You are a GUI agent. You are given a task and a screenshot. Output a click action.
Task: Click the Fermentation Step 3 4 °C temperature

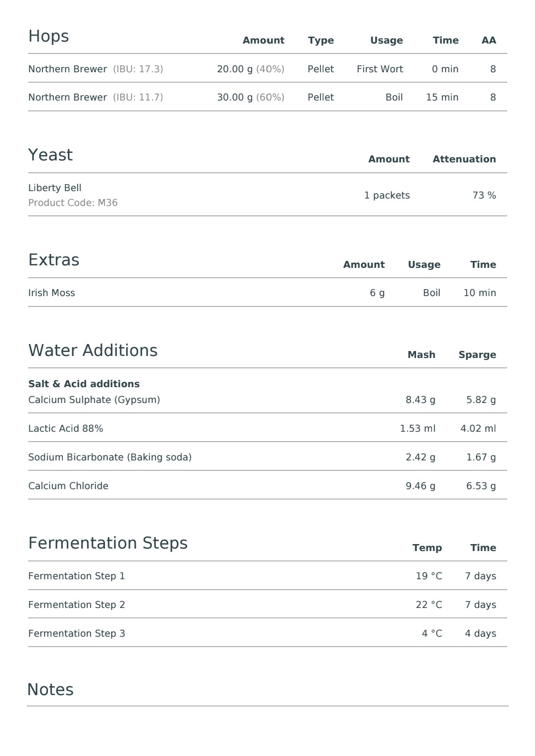(432, 634)
